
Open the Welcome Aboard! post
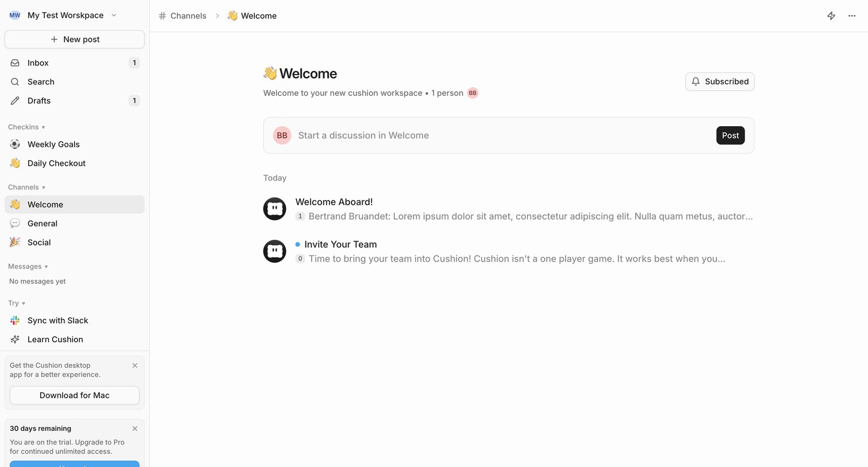pos(334,202)
